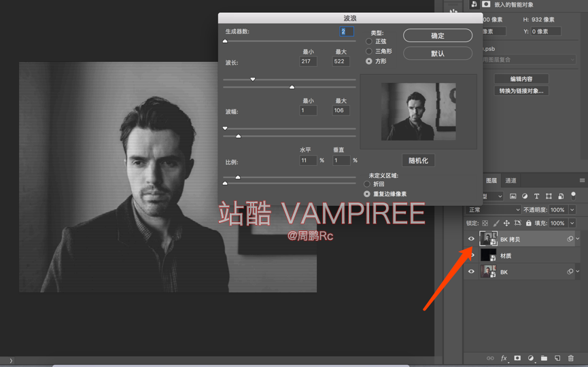588x367 pixels.
Task: Lock layer position with the move icon
Action: click(506, 223)
